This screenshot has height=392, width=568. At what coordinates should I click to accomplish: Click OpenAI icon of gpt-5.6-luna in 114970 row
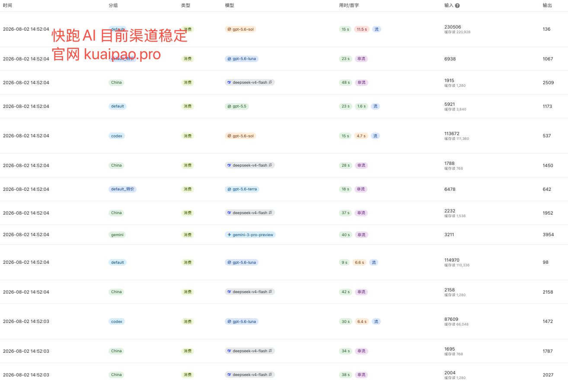(x=229, y=262)
